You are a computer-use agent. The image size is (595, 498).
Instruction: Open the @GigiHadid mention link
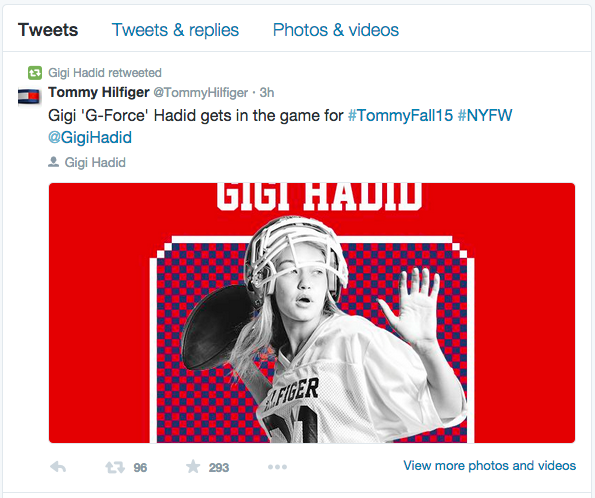[90, 137]
